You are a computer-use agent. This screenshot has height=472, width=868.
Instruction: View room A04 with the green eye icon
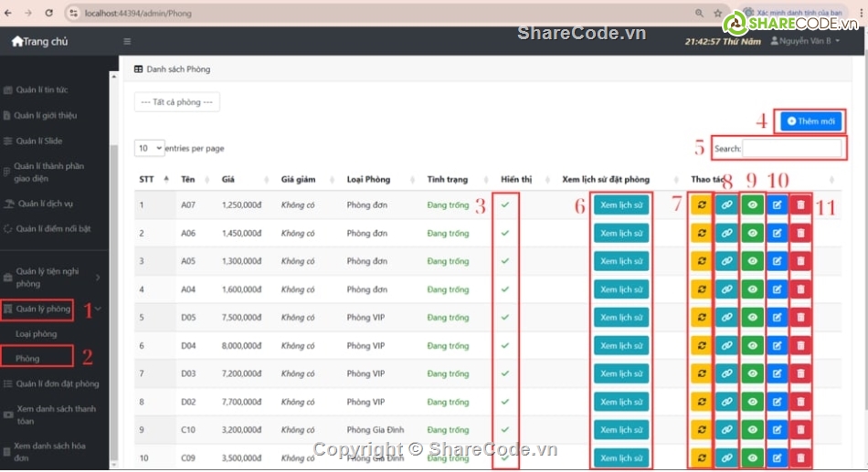pyautogui.click(x=752, y=289)
